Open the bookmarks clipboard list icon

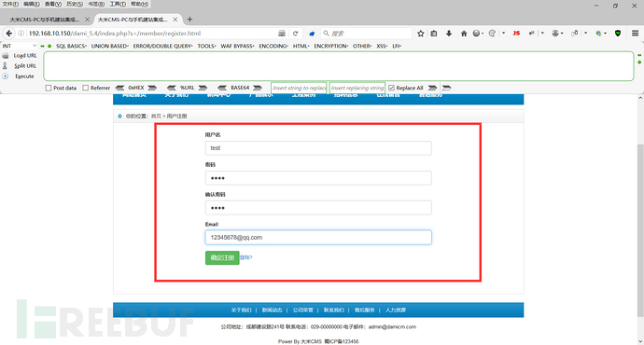(434, 34)
